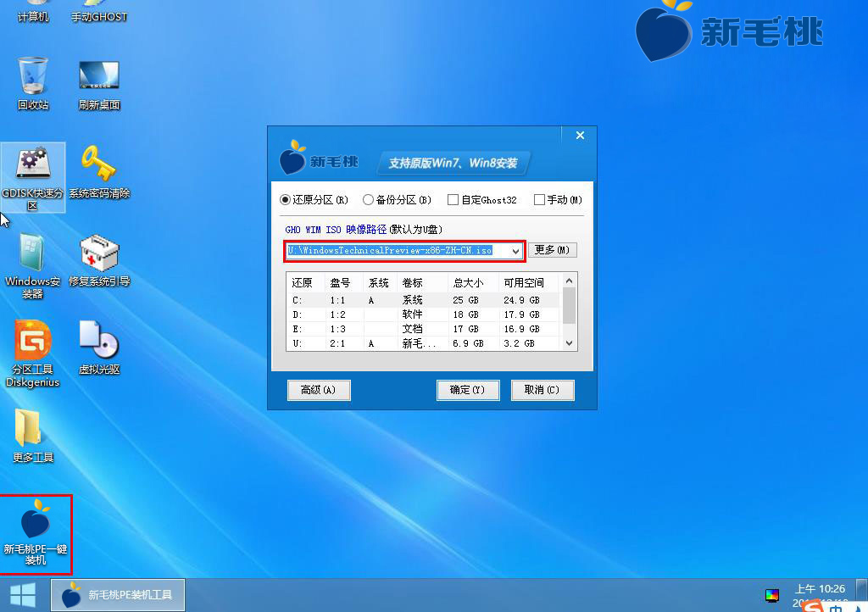This screenshot has width=868, height=612.
Task: Click the taskbar clock 上午 10:26
Action: click(820, 589)
